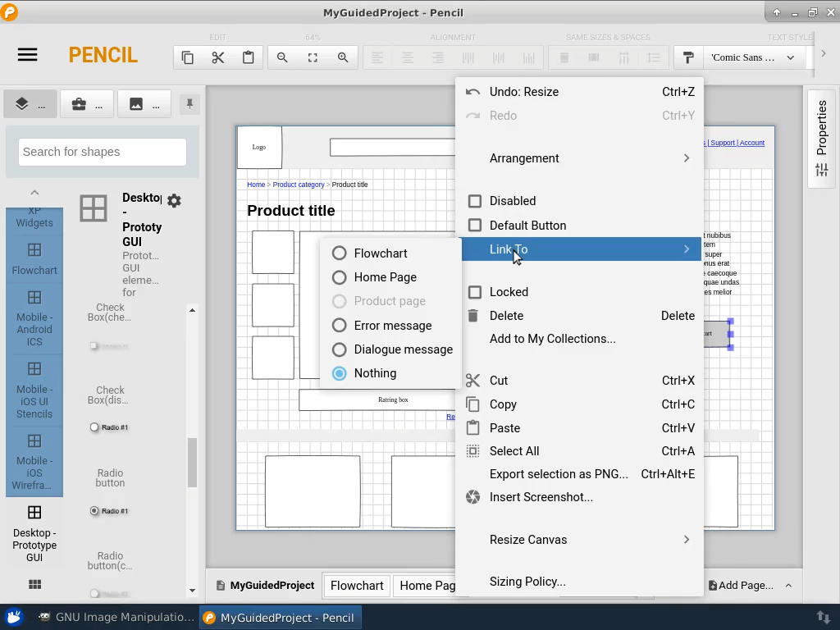Click the align right toolbar icon
The width and height of the screenshot is (840, 630).
click(438, 57)
